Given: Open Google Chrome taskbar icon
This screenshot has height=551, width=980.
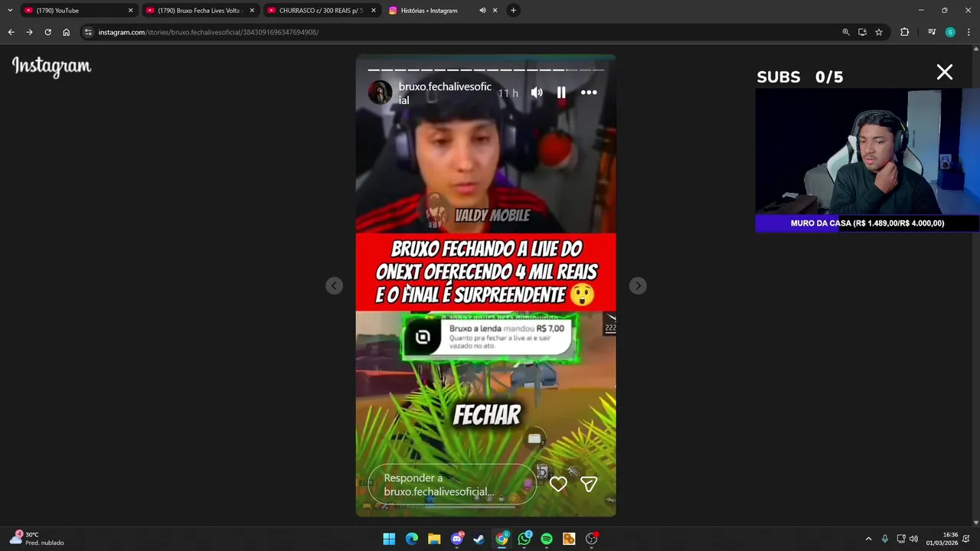Looking at the screenshot, I should (501, 539).
